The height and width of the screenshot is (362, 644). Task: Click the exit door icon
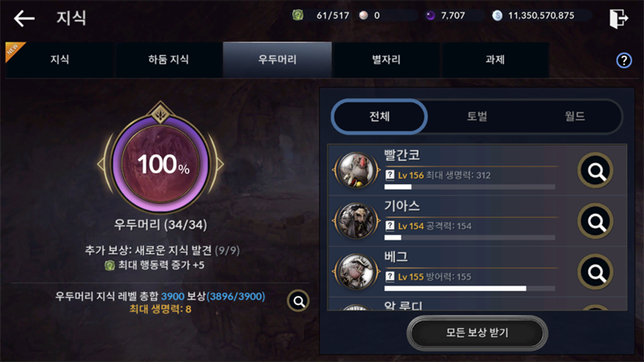tap(618, 19)
